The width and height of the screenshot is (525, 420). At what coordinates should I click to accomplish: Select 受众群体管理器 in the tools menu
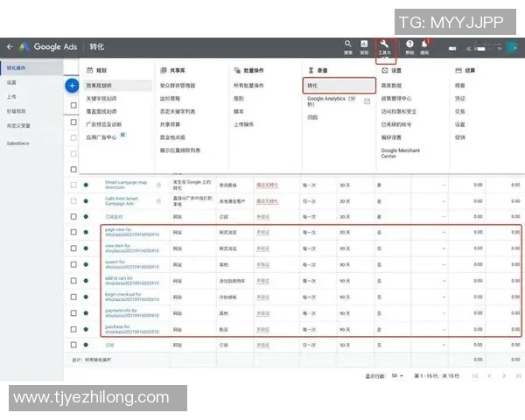[178, 86]
